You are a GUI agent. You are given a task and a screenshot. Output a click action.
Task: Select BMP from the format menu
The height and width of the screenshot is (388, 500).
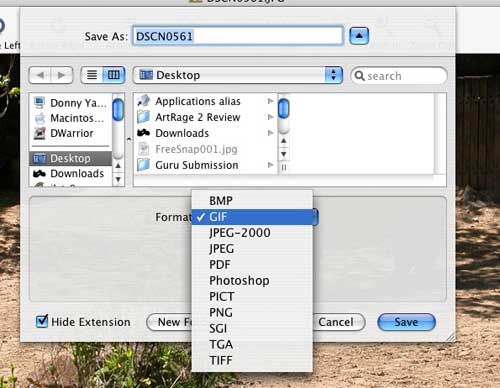click(x=252, y=201)
